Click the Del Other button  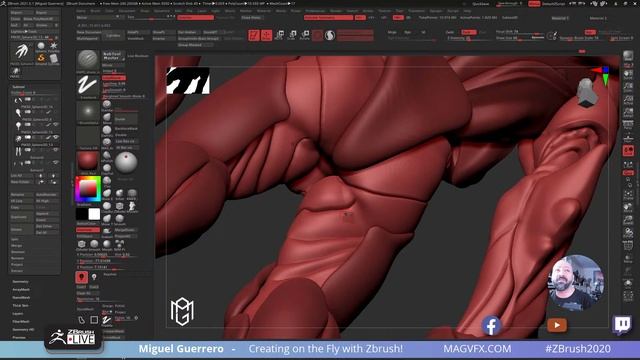46,226
